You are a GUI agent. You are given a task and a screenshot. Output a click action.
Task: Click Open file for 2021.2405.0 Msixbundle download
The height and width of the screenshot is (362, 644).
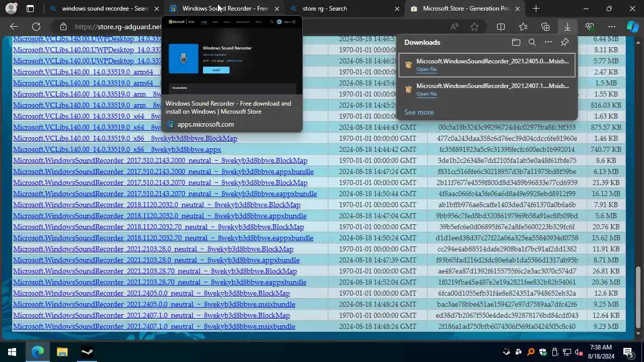click(x=426, y=69)
